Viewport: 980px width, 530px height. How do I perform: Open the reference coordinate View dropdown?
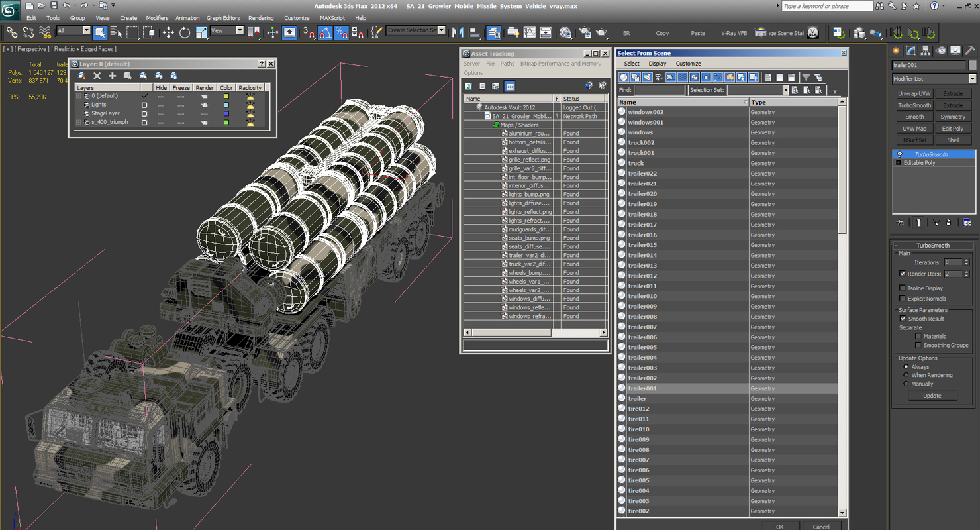[x=226, y=30]
